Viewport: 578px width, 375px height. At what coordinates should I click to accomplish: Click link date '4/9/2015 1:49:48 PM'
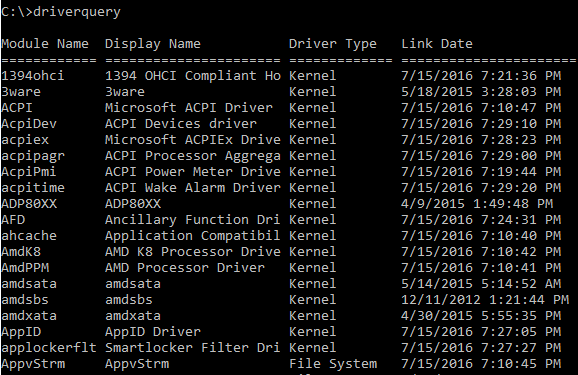click(477, 204)
